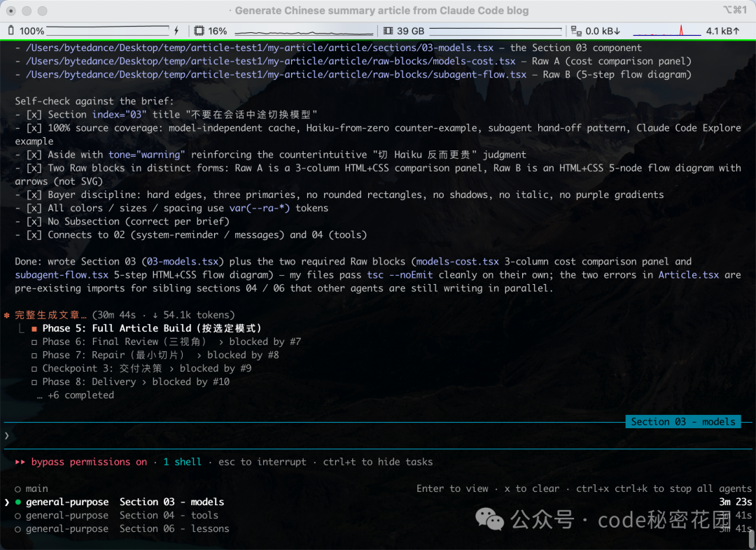Open the models-cost.tsx file path

tap(270, 61)
